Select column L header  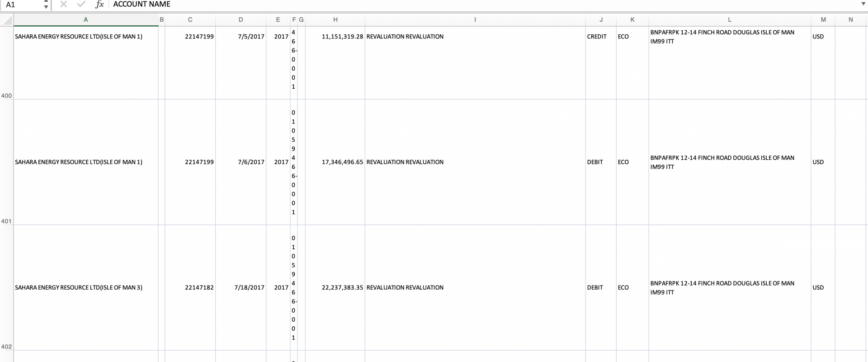pyautogui.click(x=730, y=20)
